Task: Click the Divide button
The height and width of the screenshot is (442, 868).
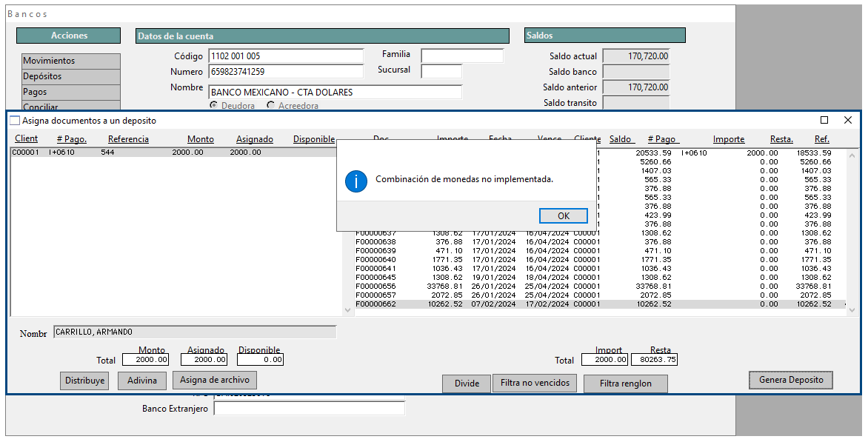Action: click(467, 384)
